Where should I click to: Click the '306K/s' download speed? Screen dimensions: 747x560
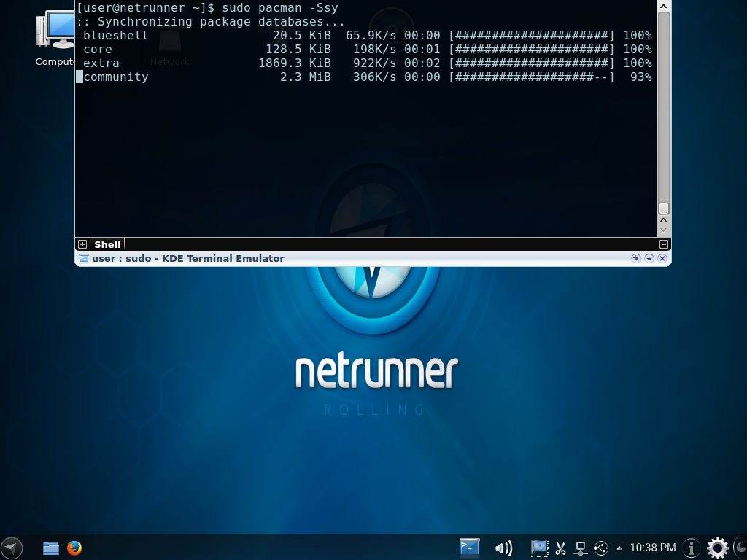(x=374, y=77)
